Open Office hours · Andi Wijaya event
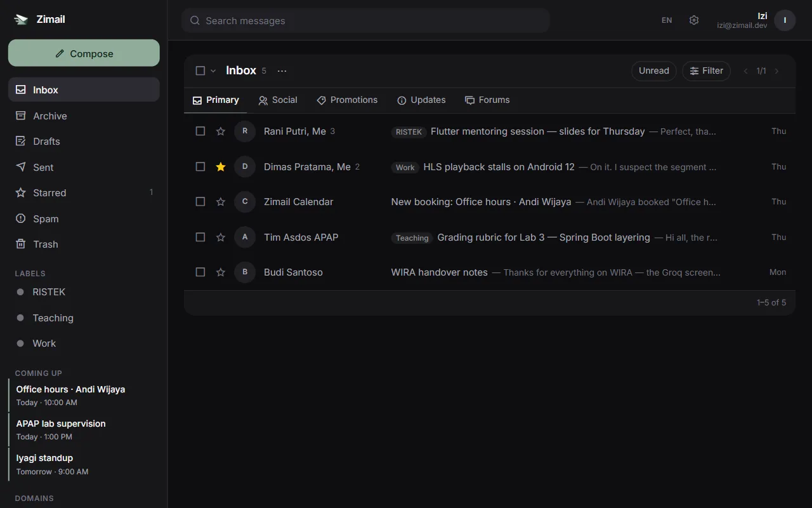 click(x=84, y=395)
